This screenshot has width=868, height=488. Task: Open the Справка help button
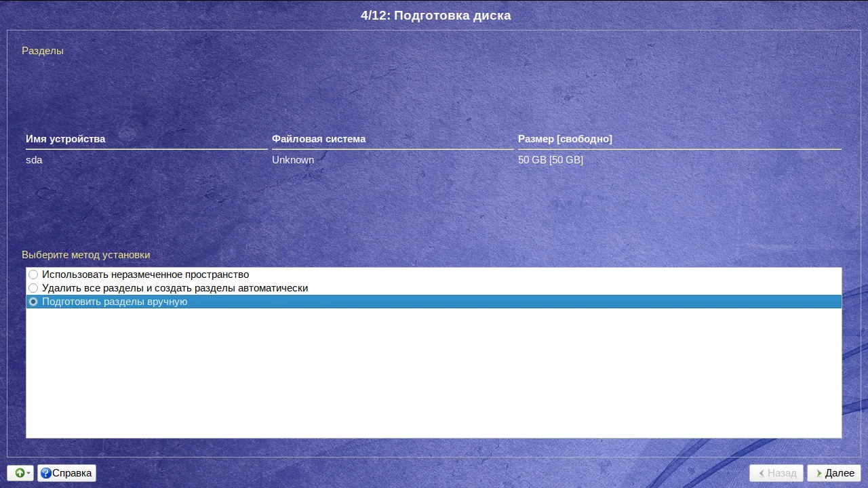[x=66, y=473]
